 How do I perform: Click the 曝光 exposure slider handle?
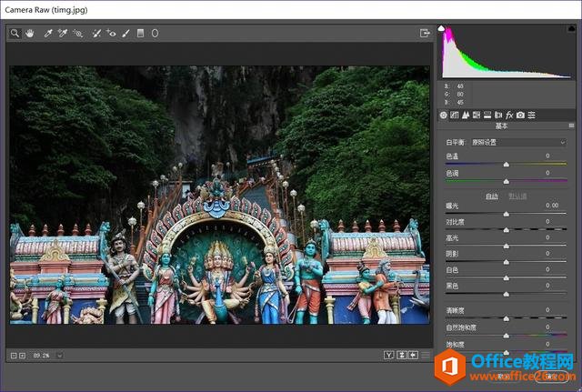pyautogui.click(x=506, y=214)
